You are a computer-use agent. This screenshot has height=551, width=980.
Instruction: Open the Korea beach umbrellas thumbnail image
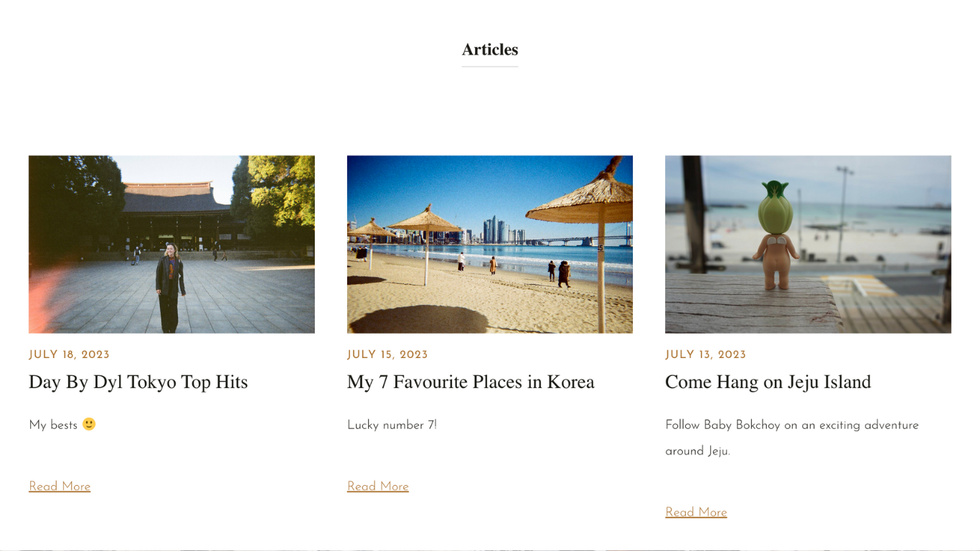coord(490,244)
